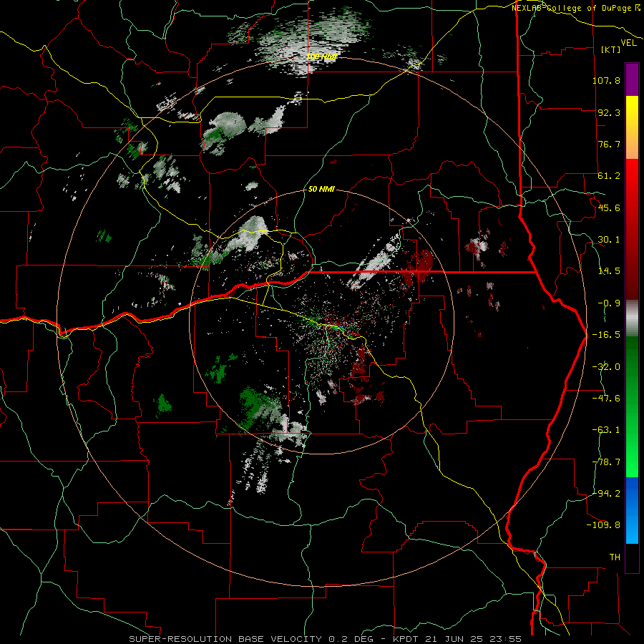
Task: Click the -32.0 scale value
Action: pyautogui.click(x=606, y=367)
